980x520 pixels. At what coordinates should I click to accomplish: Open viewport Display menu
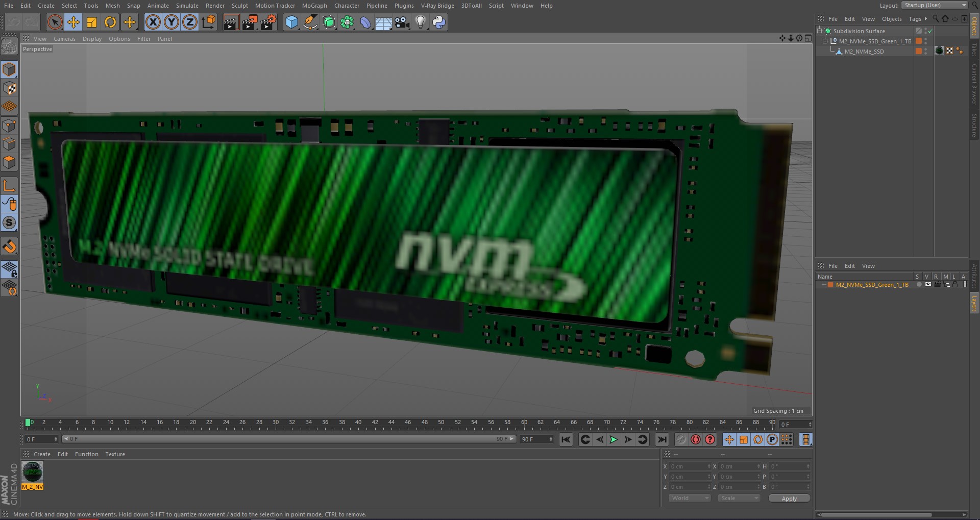coord(92,39)
